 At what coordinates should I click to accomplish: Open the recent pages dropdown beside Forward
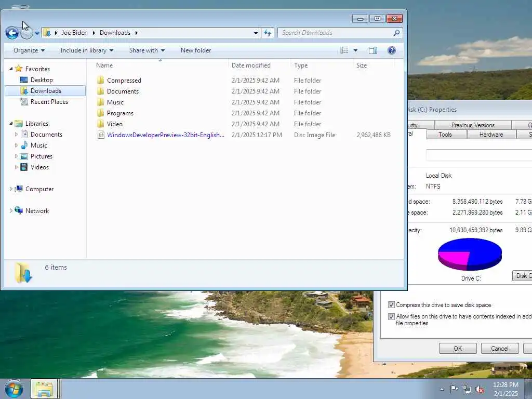point(37,33)
